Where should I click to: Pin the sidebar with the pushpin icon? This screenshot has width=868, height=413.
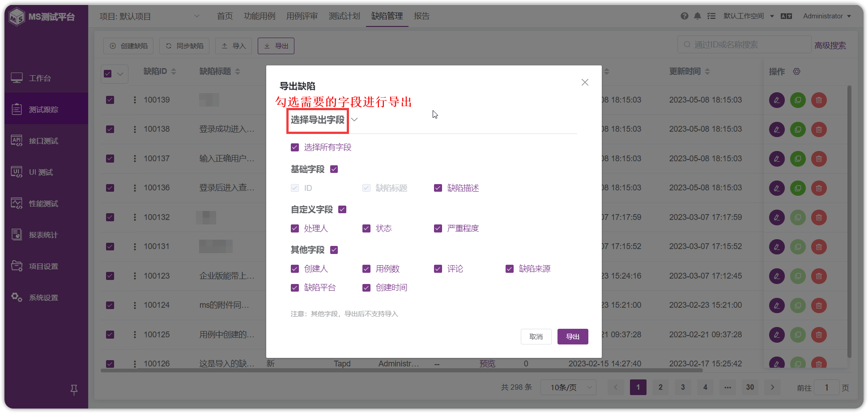[x=74, y=390]
